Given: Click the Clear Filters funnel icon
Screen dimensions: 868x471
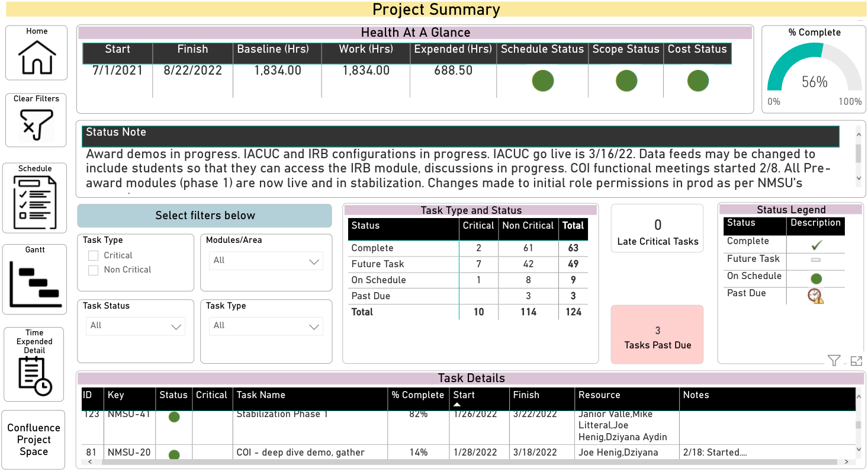Looking at the screenshot, I should tap(37, 124).
